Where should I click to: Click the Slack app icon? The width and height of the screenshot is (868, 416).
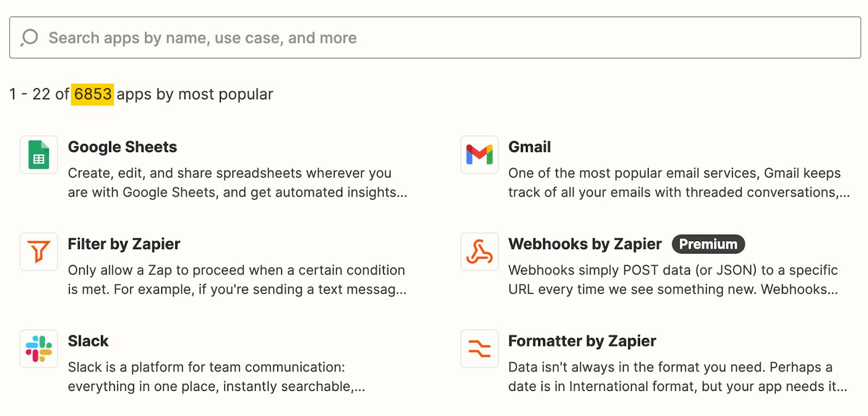[38, 349]
